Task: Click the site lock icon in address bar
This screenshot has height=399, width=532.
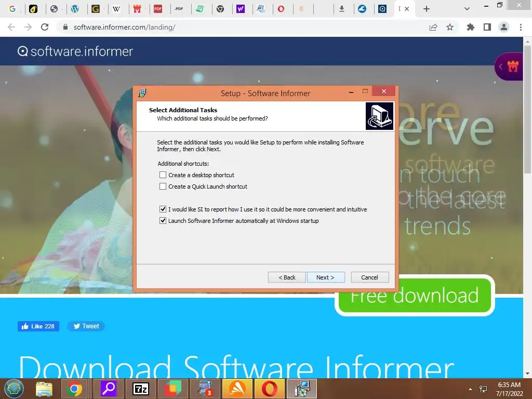Action: tap(65, 27)
